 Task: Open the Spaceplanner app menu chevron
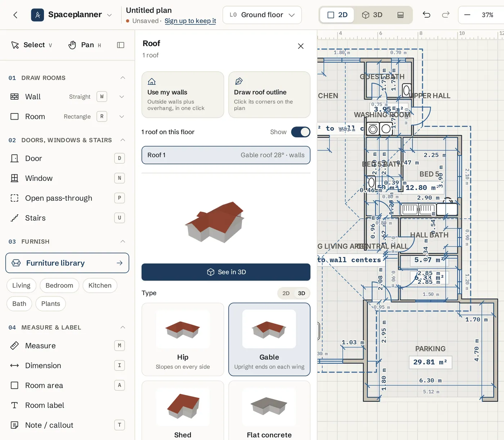pos(109,15)
